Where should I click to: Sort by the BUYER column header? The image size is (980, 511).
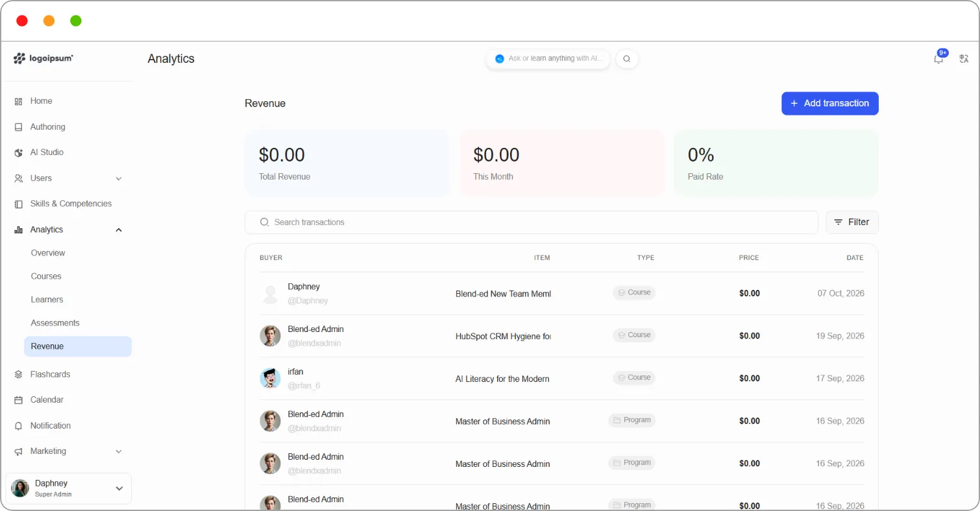click(x=271, y=258)
